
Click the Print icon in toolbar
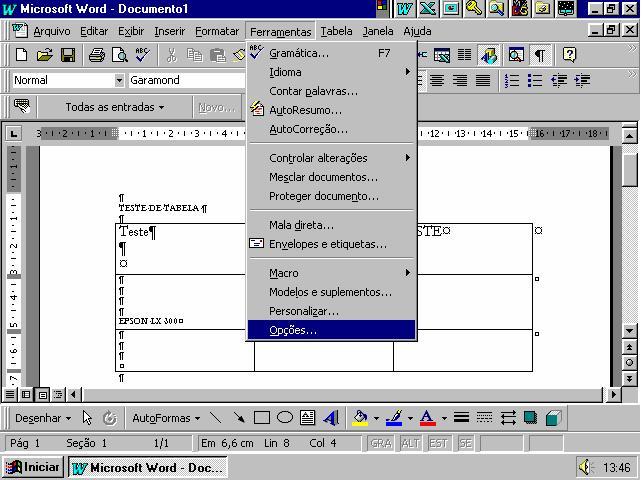tap(97, 55)
